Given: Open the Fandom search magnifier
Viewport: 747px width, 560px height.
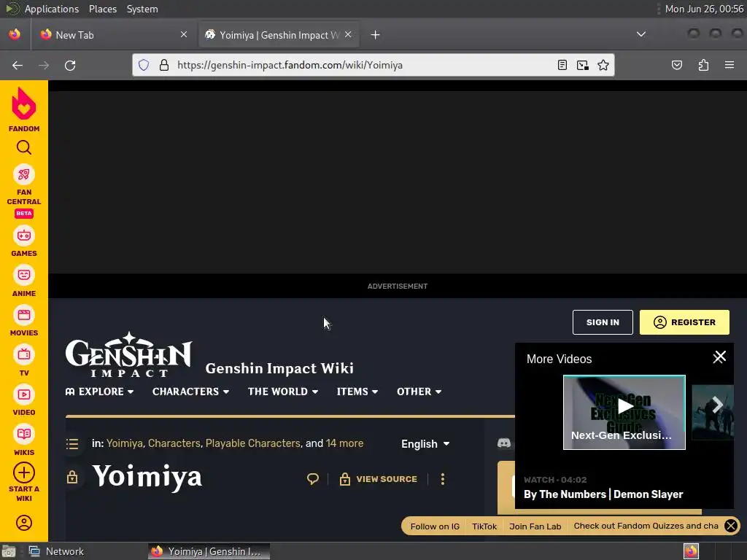Looking at the screenshot, I should [24, 147].
